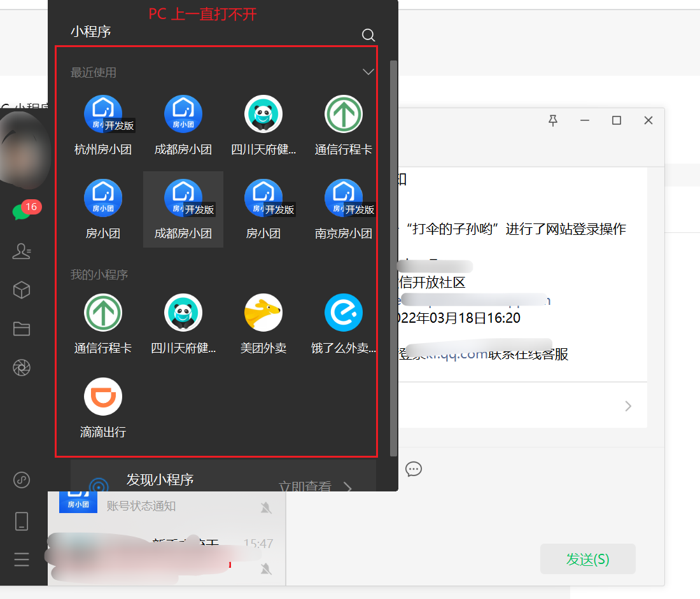Click the 2022年03月18日16:20 timestamp text
This screenshot has height=599, width=700.
click(x=459, y=318)
